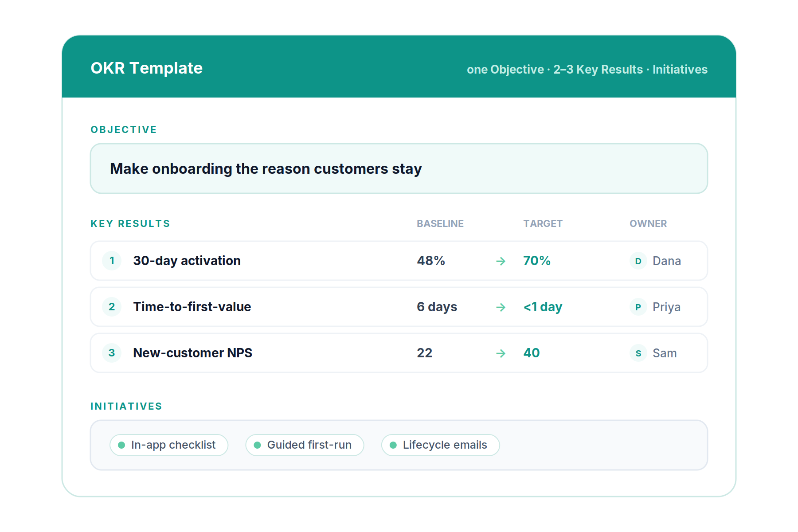Click the number 3 badge for New-customer NPS
This screenshot has height=532, width=798.
click(112, 353)
